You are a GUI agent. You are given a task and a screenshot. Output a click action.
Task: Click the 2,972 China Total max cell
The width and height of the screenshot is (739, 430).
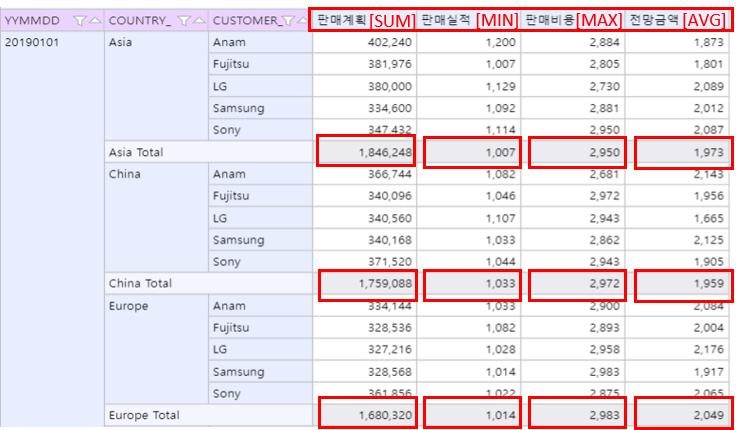coord(573,283)
